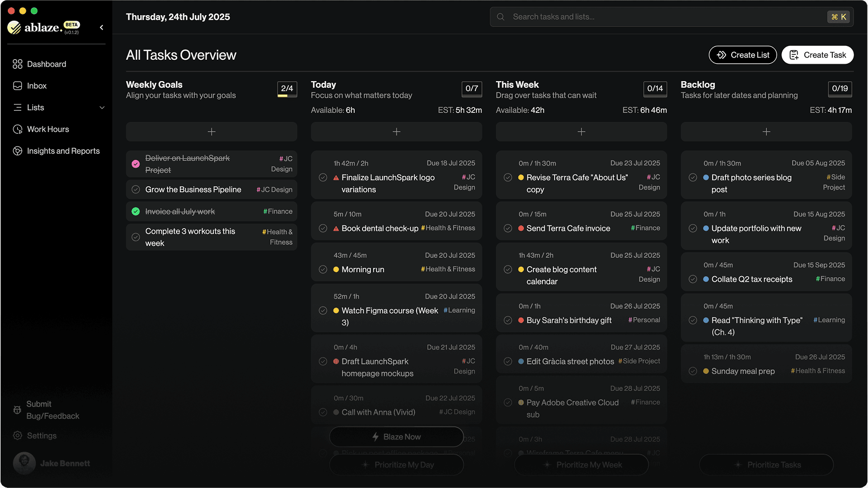Open Jake Bennett profile menu
The height and width of the screenshot is (488, 868).
click(x=52, y=463)
